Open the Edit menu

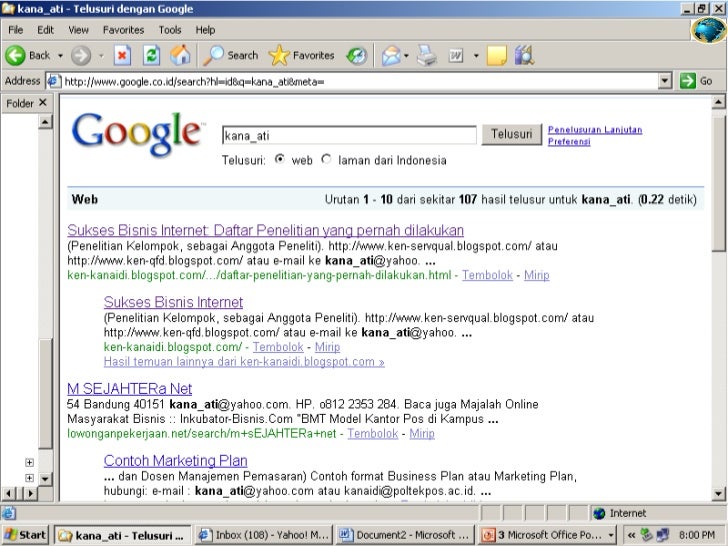pyautogui.click(x=46, y=30)
